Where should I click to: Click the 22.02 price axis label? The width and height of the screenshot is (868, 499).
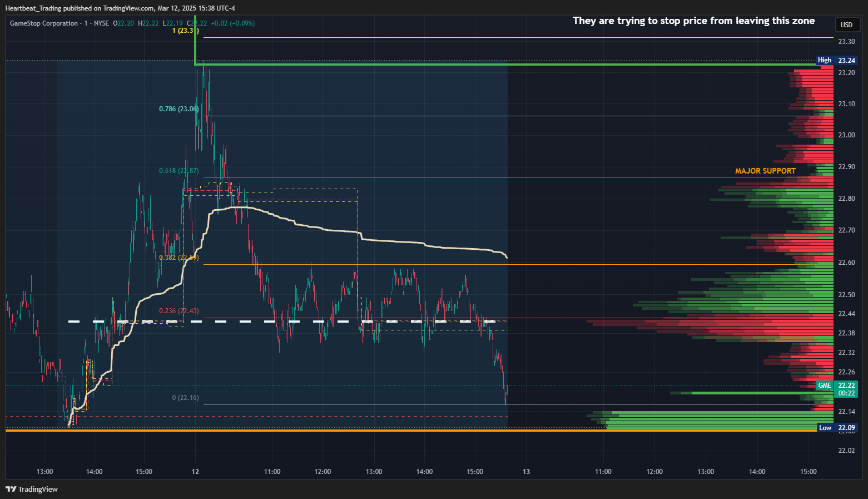click(x=846, y=451)
